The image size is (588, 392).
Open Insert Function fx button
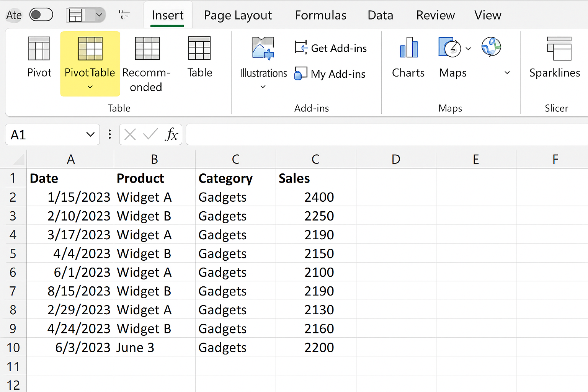pos(171,134)
